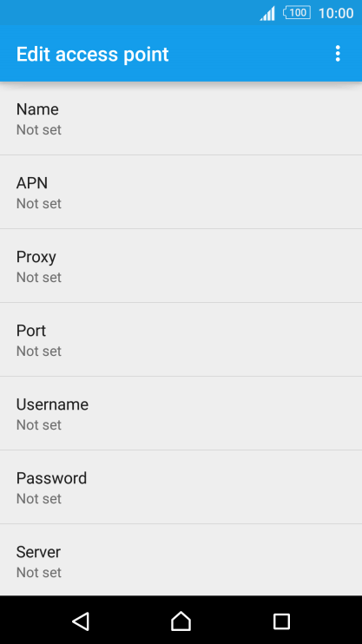Tap "Not set" under Server
362x644 pixels.
38,573
